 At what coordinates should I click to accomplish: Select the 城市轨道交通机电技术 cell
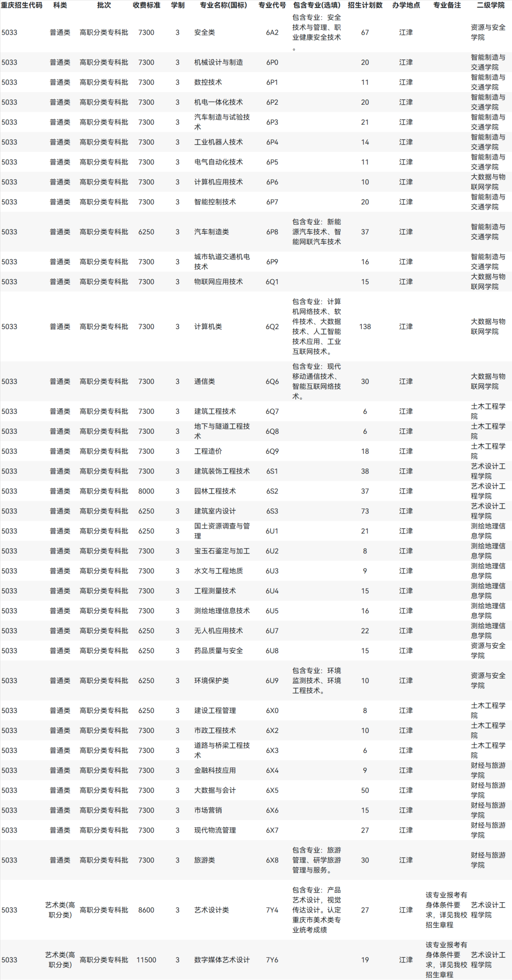[x=222, y=262]
